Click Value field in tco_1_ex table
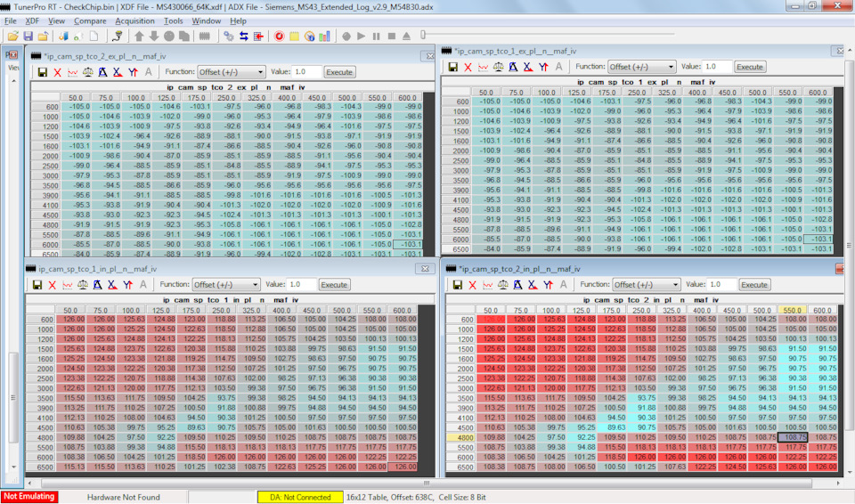The image size is (855, 504). coord(716,67)
